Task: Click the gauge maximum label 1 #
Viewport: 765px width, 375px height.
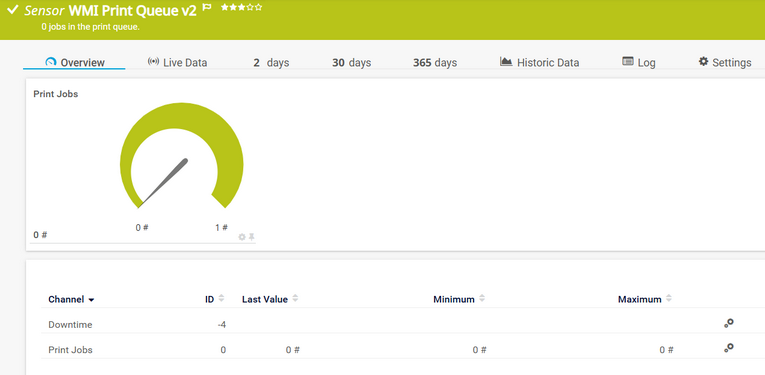Action: coord(221,227)
